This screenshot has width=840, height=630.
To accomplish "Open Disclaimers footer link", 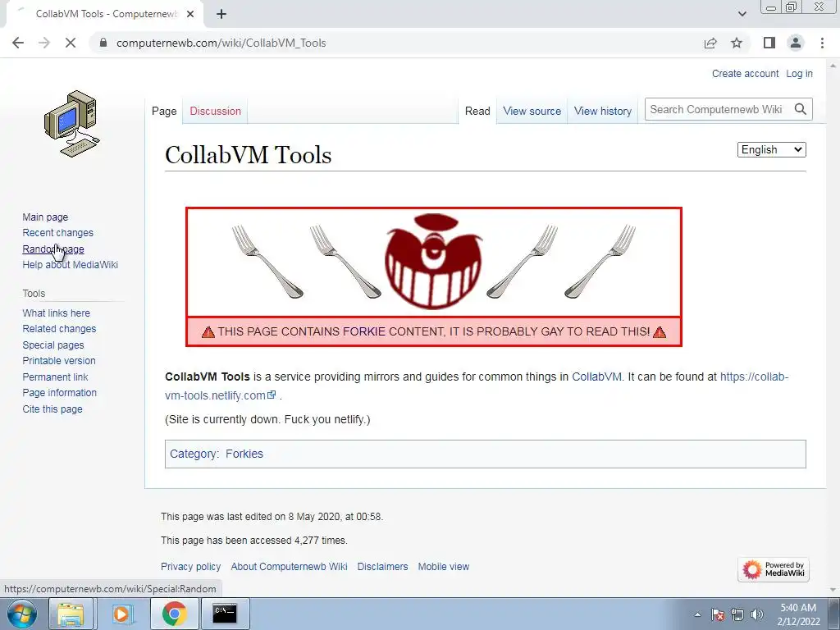I will (382, 566).
